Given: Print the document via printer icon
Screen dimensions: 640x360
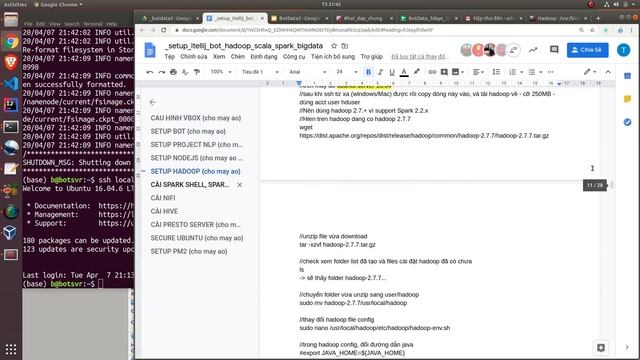Looking at the screenshot, I should (173, 72).
